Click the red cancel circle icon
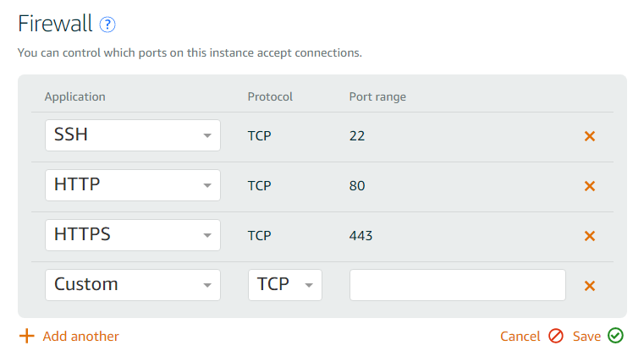The image size is (644, 362). click(x=556, y=336)
